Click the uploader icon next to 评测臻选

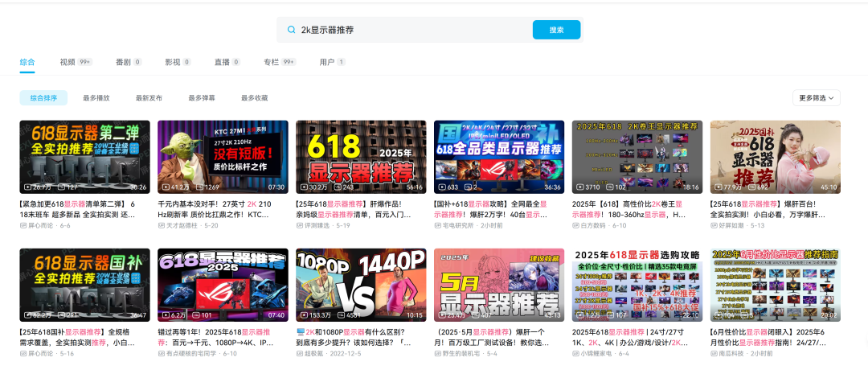300,226
